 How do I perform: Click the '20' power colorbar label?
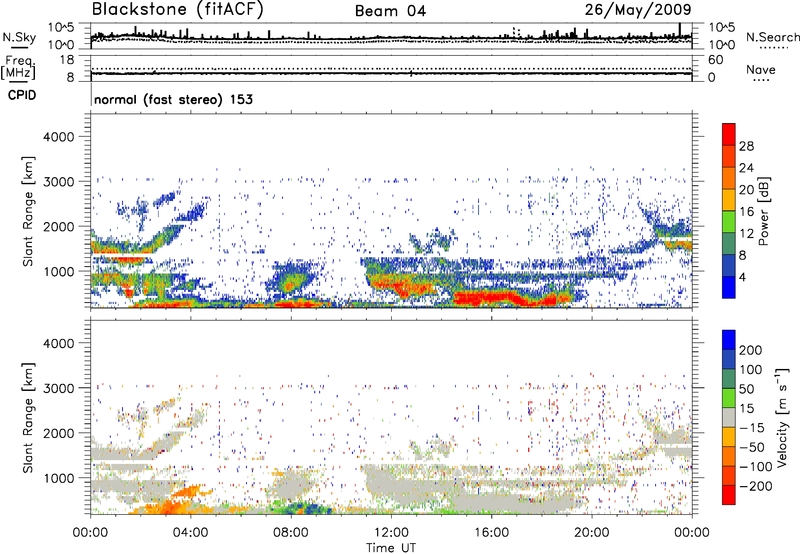pyautogui.click(x=746, y=190)
